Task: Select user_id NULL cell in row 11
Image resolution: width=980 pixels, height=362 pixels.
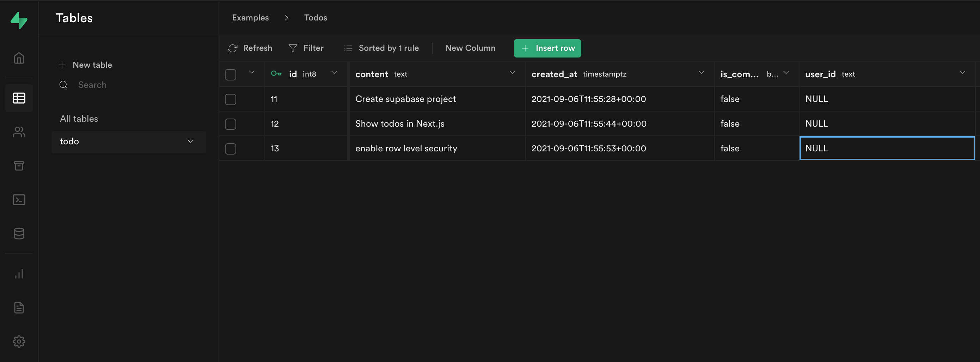Action: pyautogui.click(x=887, y=99)
